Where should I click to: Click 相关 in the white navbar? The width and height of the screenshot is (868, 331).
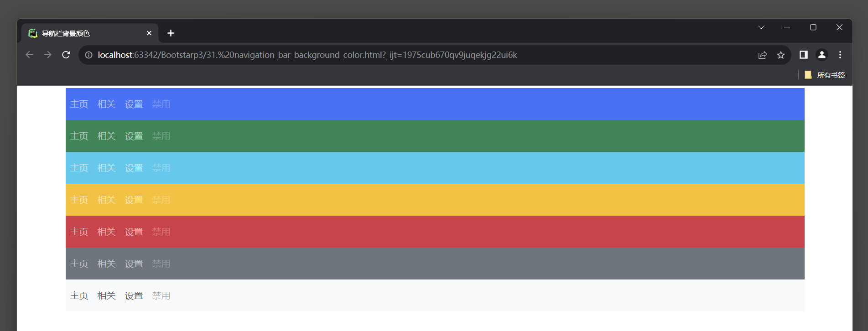point(107,296)
